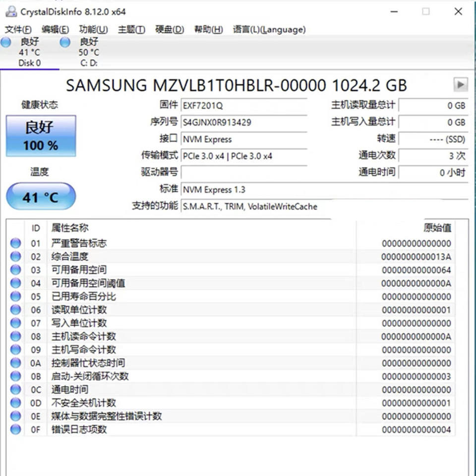Open the 语言(L)(Language) menu

269,29
